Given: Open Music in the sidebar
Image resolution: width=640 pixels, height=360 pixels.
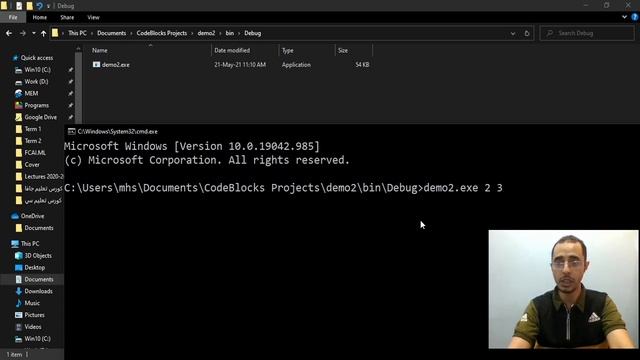Looking at the screenshot, I should [32, 303].
